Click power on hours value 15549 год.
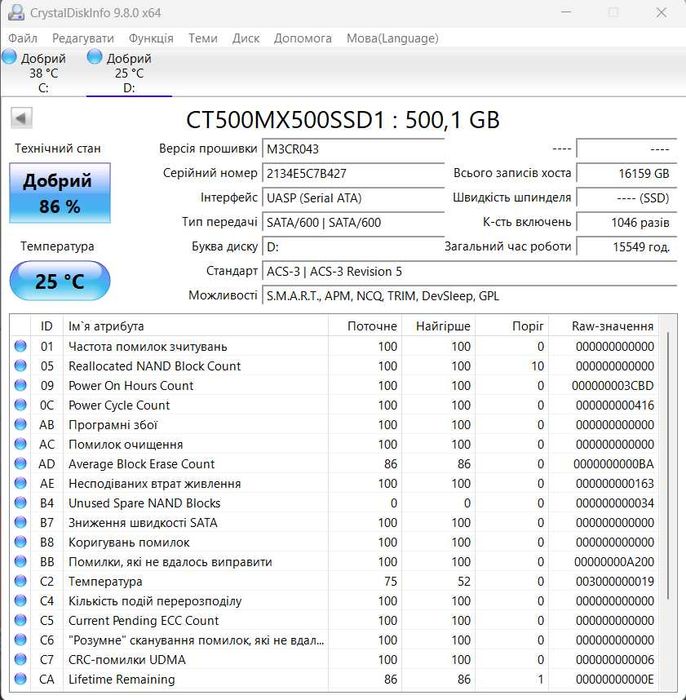The image size is (686, 700). coord(627,247)
